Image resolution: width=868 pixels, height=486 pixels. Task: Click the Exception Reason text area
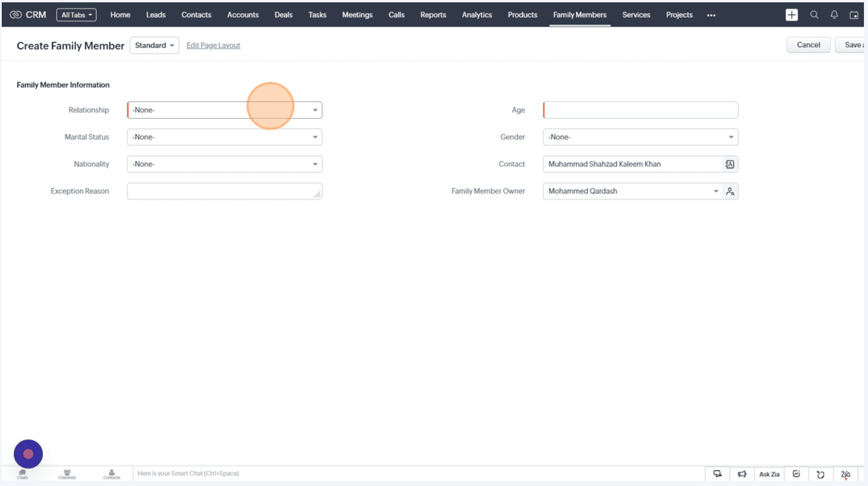225,191
